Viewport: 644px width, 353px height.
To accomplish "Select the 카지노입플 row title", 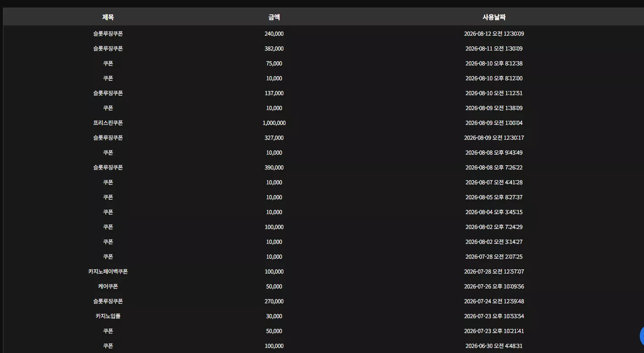I will [108, 316].
